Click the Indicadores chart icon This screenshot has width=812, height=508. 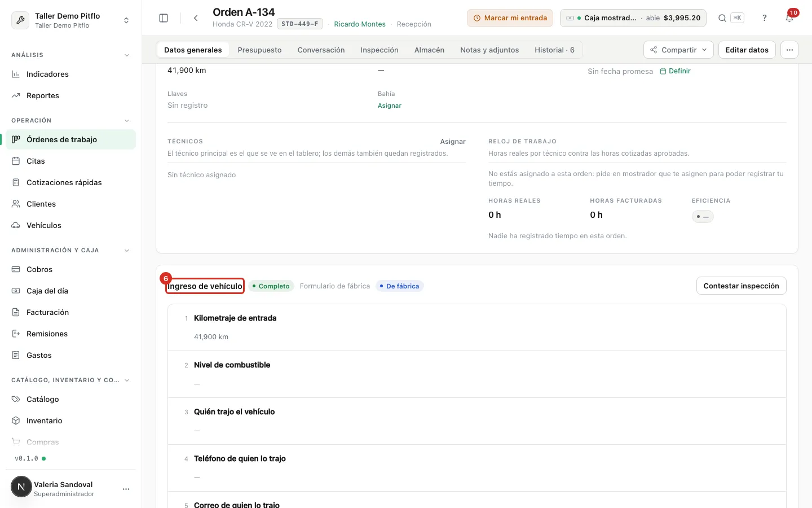pyautogui.click(x=16, y=74)
